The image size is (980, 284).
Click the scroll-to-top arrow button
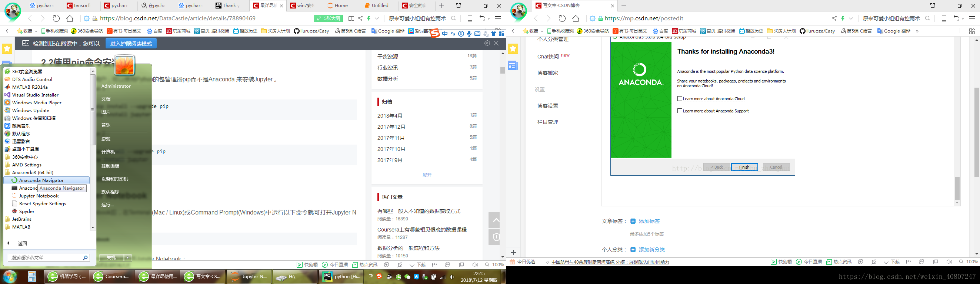tap(494, 220)
